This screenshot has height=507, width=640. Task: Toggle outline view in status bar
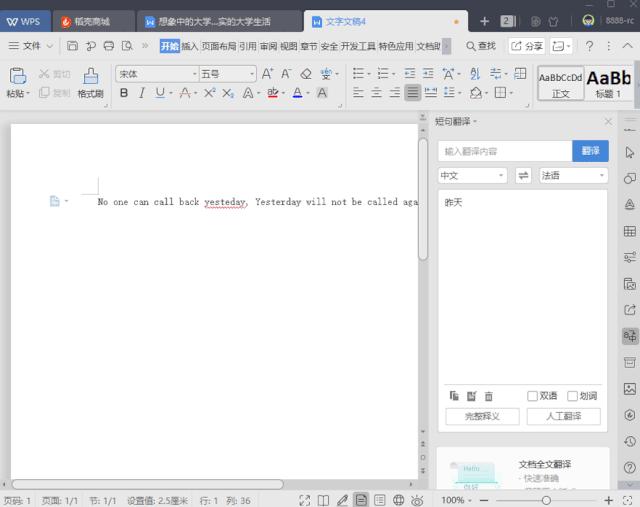click(x=380, y=500)
